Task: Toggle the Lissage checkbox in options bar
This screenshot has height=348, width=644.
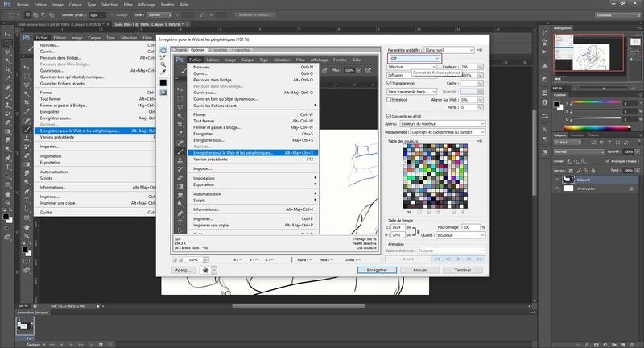Action: pos(112,14)
